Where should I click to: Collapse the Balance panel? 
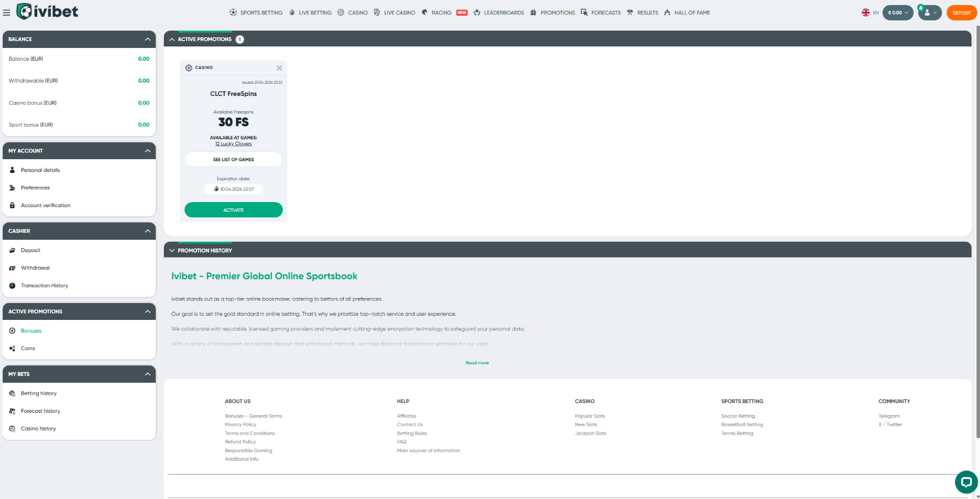click(148, 39)
